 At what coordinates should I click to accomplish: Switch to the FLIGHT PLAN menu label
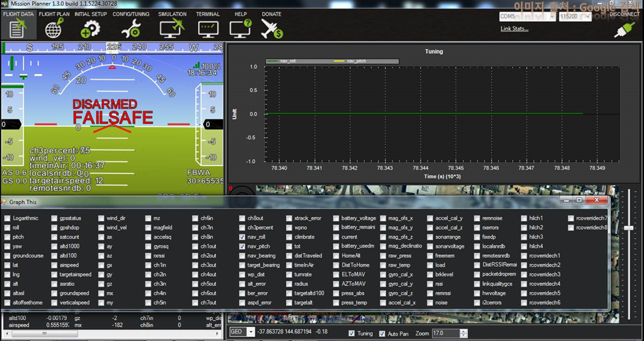coord(54,14)
